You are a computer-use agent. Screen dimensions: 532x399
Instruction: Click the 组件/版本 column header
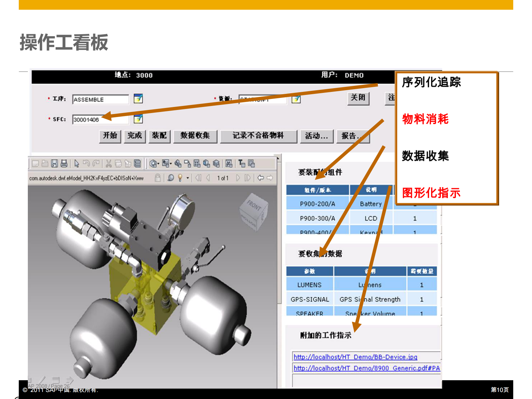(x=317, y=190)
